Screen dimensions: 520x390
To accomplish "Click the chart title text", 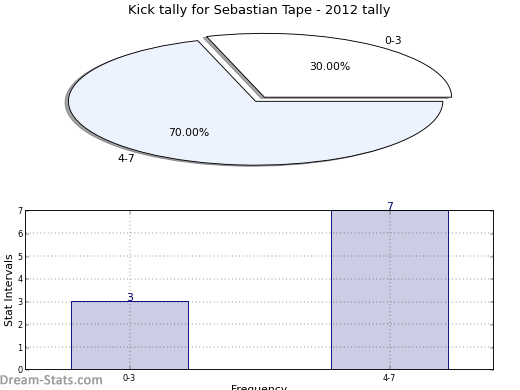I will click(x=259, y=10).
